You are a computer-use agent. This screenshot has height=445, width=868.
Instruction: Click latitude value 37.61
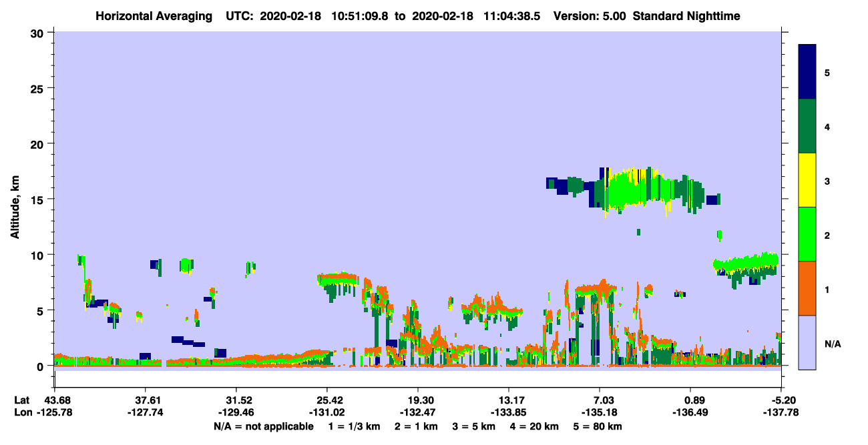click(145, 400)
